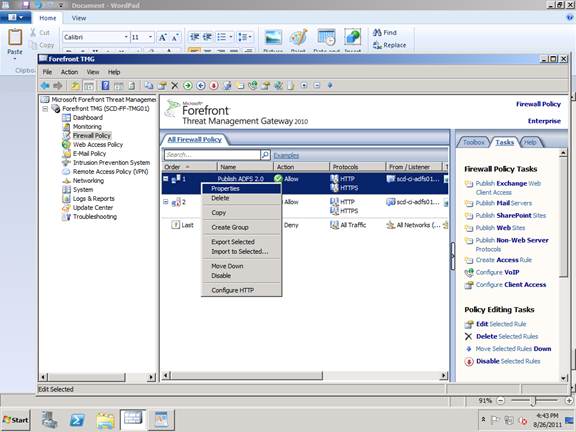
Task: Click the black X Delete icon in the toolbar
Action: (175, 86)
